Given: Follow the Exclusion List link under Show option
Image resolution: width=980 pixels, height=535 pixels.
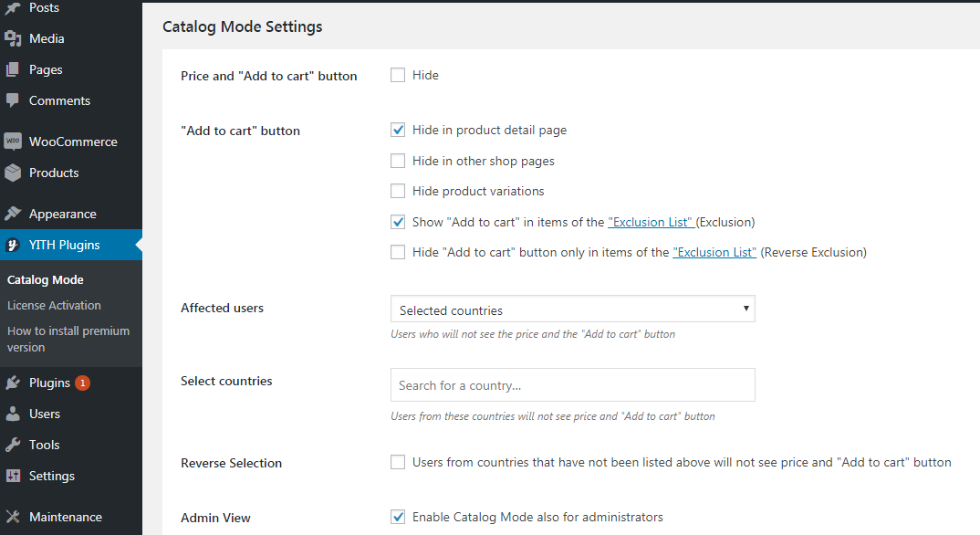Looking at the screenshot, I should tap(651, 222).
